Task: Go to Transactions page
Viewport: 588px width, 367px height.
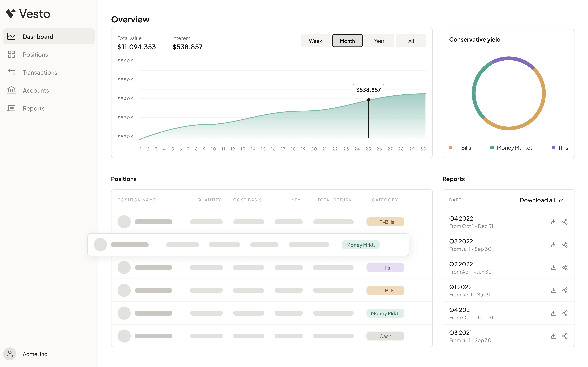Action: click(x=40, y=73)
